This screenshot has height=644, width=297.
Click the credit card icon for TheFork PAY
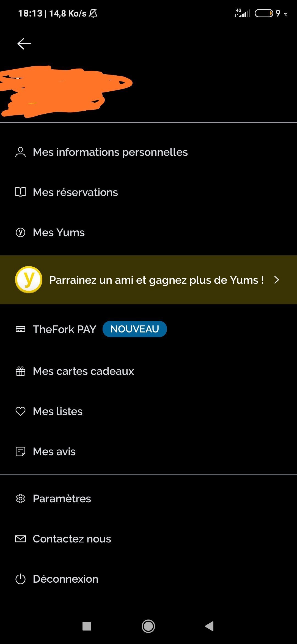pyautogui.click(x=20, y=329)
